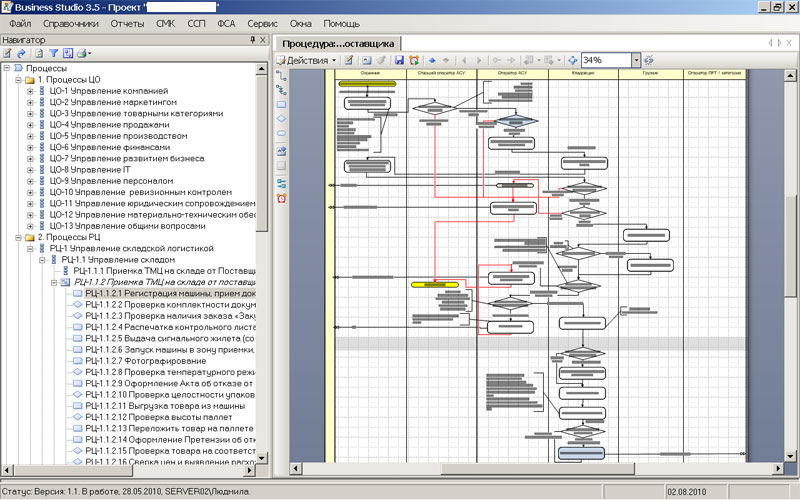Select the rectangle process shape tool
Image resolution: width=800 pixels, height=500 pixels.
pyautogui.click(x=281, y=104)
